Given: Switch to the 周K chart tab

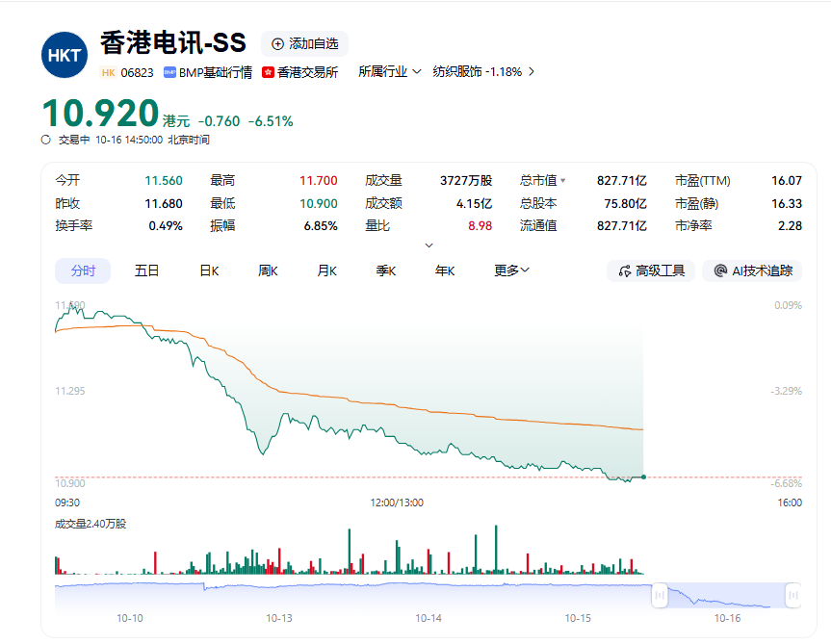Looking at the screenshot, I should (268, 271).
